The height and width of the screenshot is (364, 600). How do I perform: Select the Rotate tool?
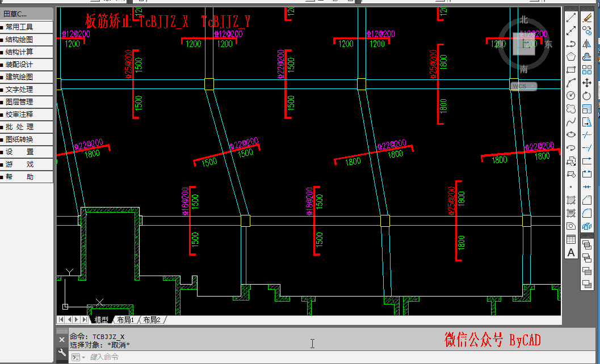[587, 96]
